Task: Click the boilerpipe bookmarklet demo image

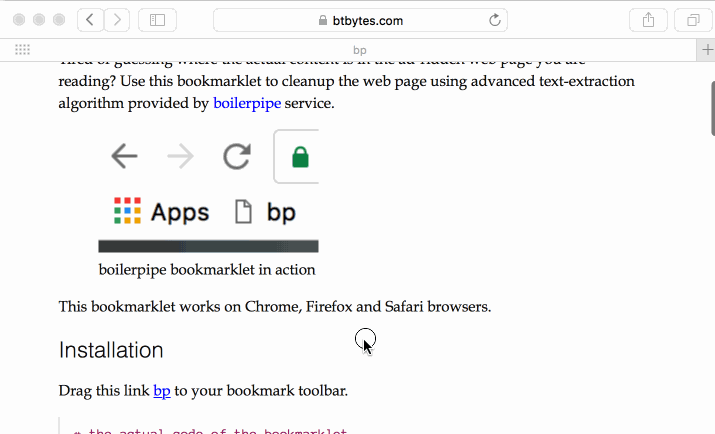Action: point(208,191)
